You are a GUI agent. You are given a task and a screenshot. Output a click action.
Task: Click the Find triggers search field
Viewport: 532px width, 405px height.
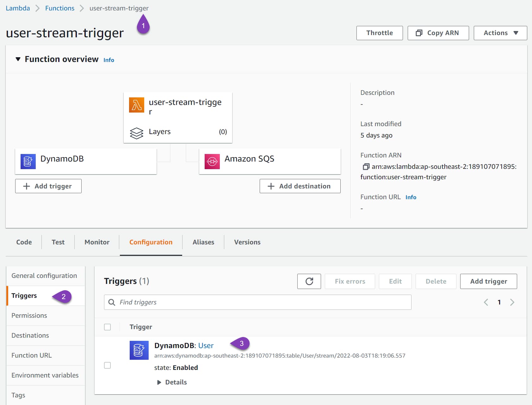(x=257, y=302)
